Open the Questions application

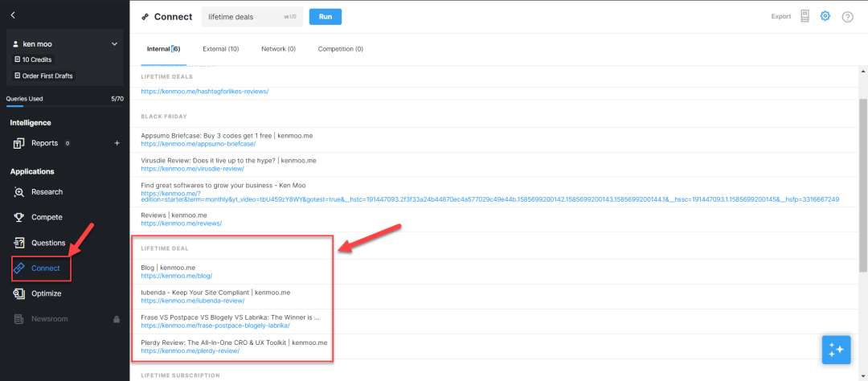[x=48, y=243]
